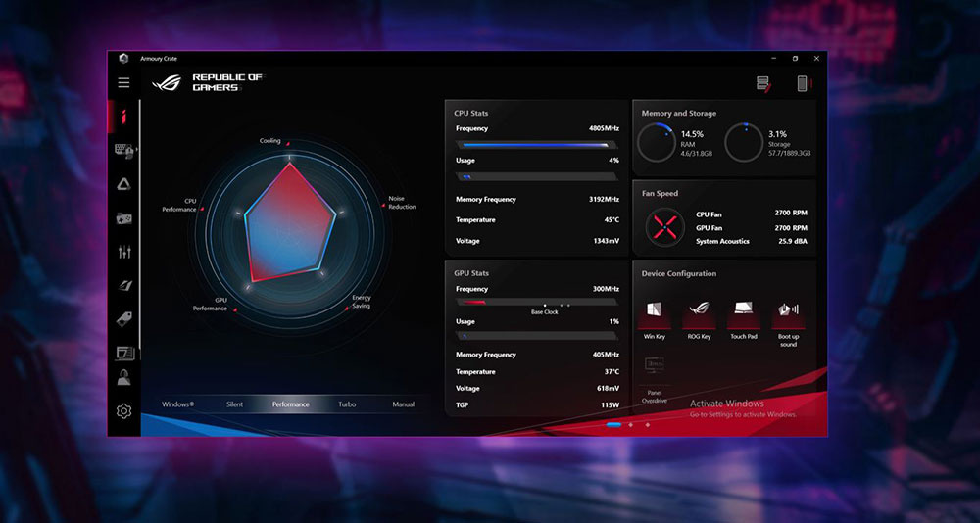
Task: Click the red fan icon in Fan Speed
Action: [x=665, y=227]
